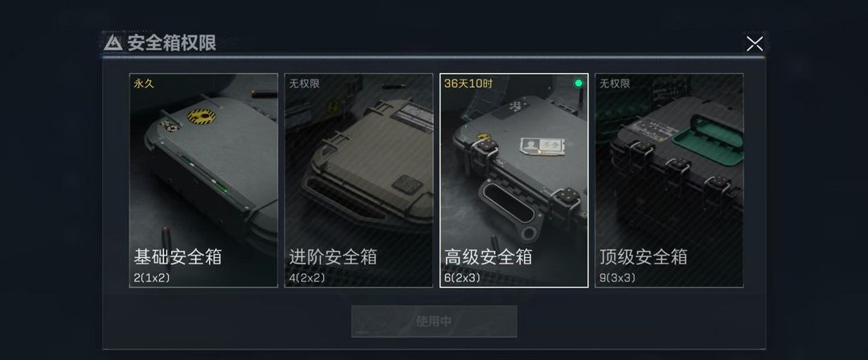
Task: Click the 安全箱权限 header title
Action: click(x=172, y=43)
